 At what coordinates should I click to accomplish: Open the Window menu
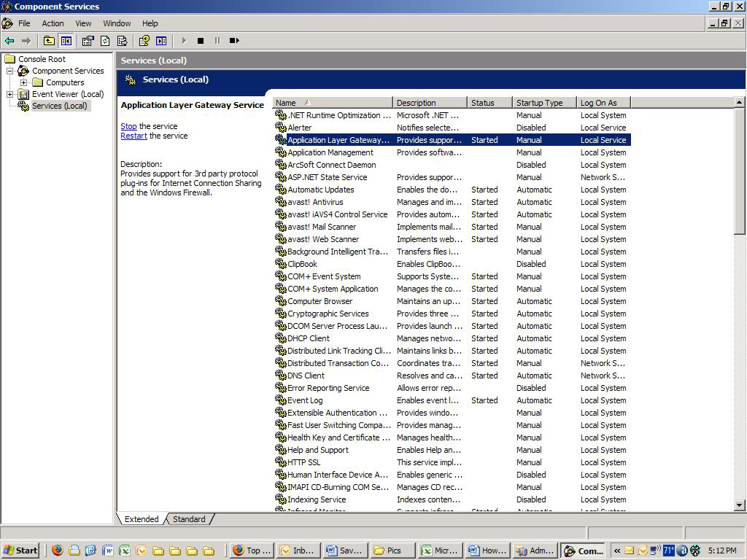pyautogui.click(x=117, y=23)
